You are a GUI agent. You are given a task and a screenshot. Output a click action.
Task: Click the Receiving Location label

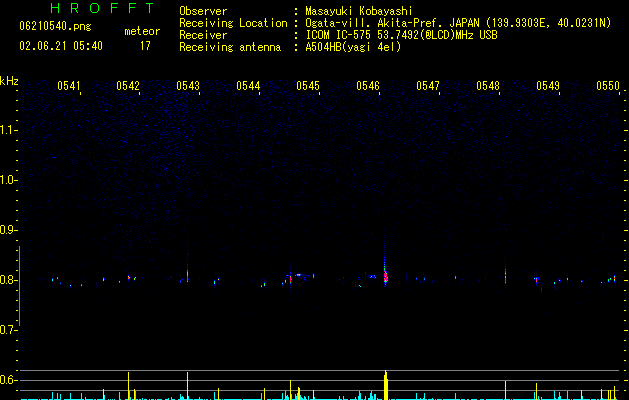pyautogui.click(x=233, y=23)
